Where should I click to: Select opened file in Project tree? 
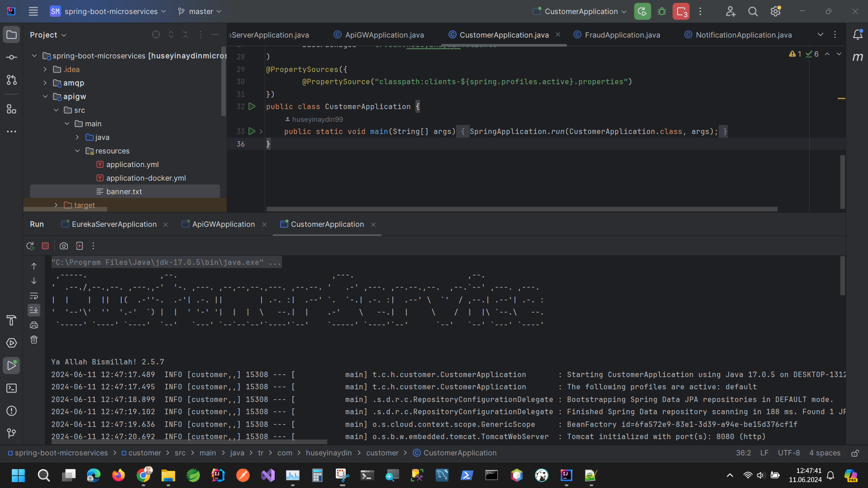tap(156, 35)
